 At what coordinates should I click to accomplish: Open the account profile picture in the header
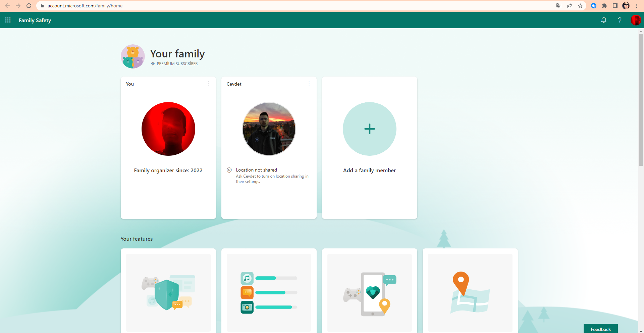coord(636,20)
